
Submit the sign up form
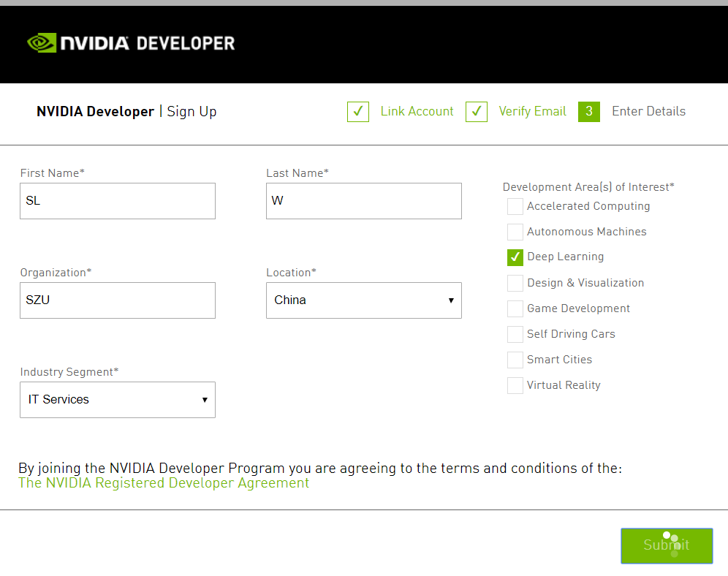(667, 546)
